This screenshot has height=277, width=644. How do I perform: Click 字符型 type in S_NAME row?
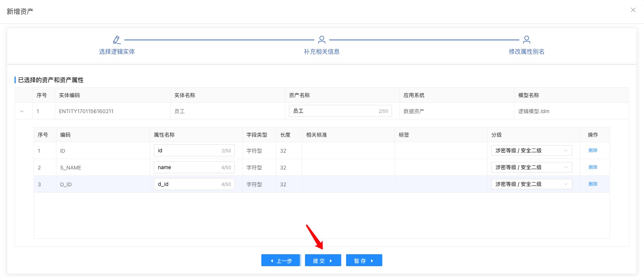tap(254, 168)
